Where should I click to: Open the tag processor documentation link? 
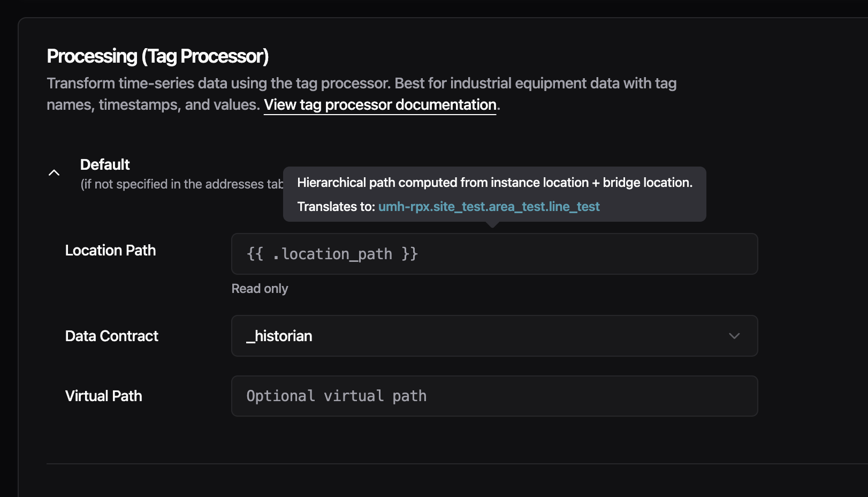point(380,104)
